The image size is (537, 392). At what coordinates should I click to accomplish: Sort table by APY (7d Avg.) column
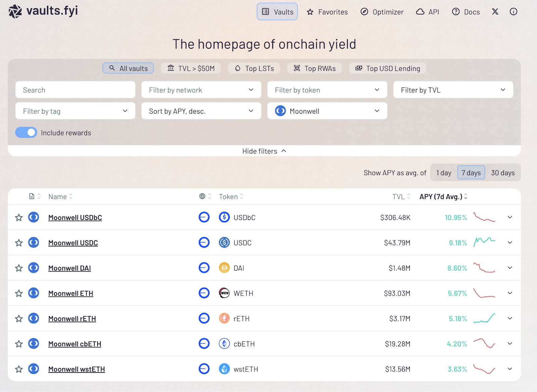pyautogui.click(x=443, y=197)
